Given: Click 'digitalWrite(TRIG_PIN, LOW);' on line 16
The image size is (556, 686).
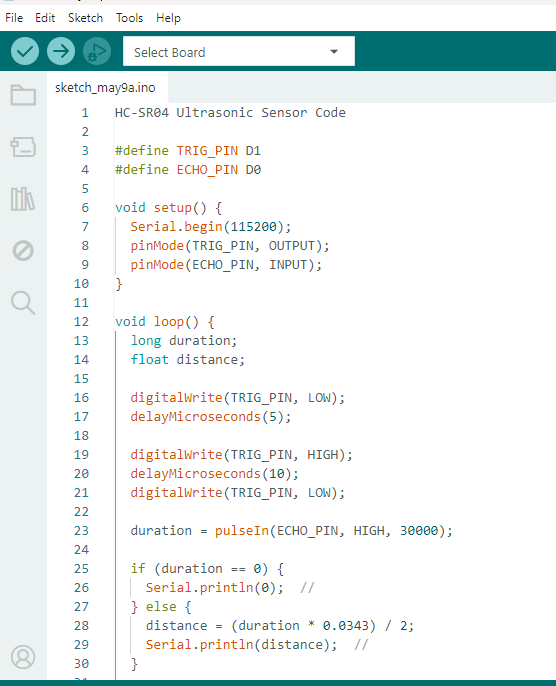Looking at the screenshot, I should [238, 398].
